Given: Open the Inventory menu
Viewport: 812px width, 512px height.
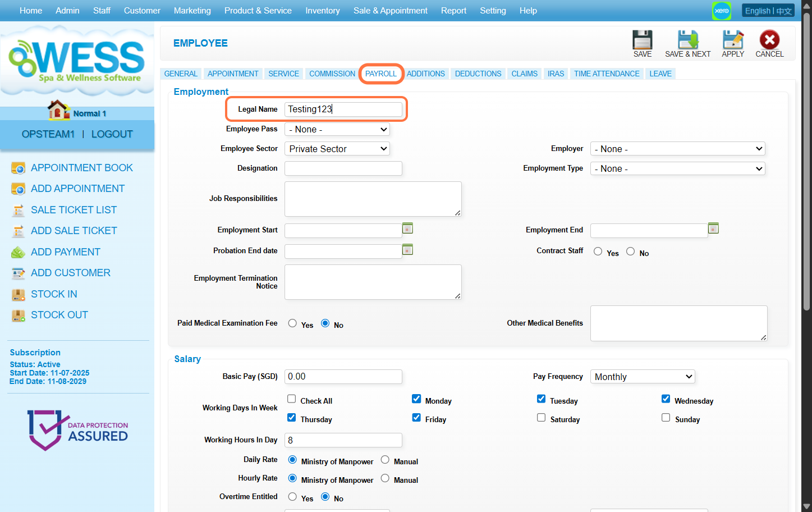Looking at the screenshot, I should point(322,11).
